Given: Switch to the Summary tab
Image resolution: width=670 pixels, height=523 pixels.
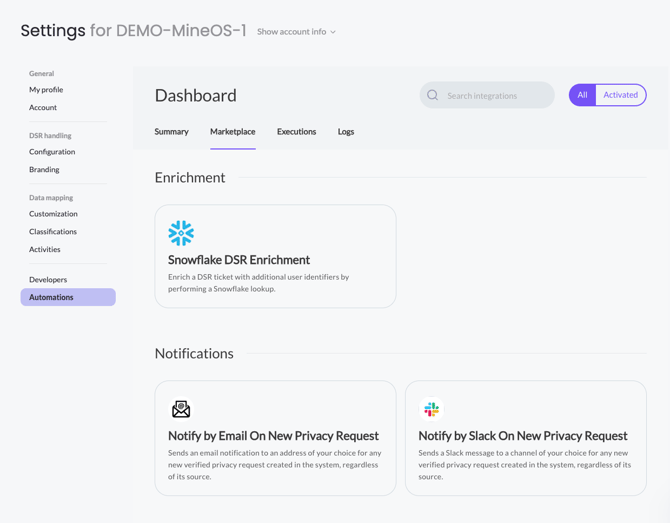Looking at the screenshot, I should (x=171, y=132).
